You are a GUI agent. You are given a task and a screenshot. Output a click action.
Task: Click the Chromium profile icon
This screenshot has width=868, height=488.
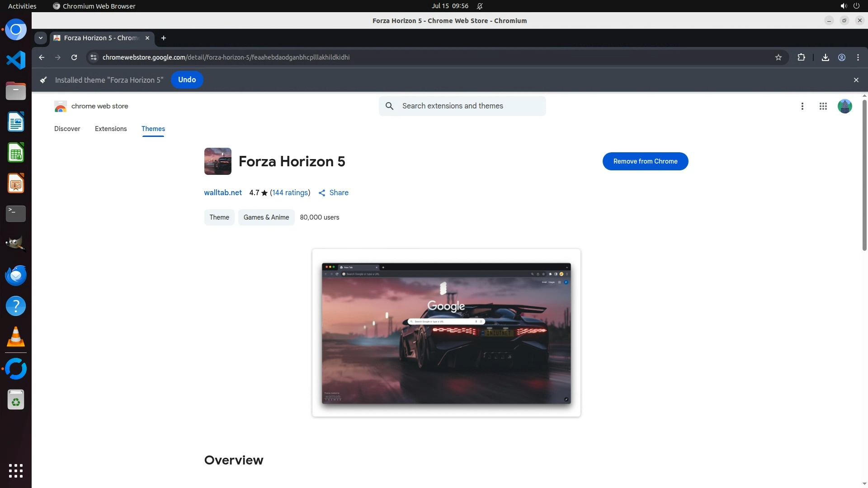click(x=842, y=57)
